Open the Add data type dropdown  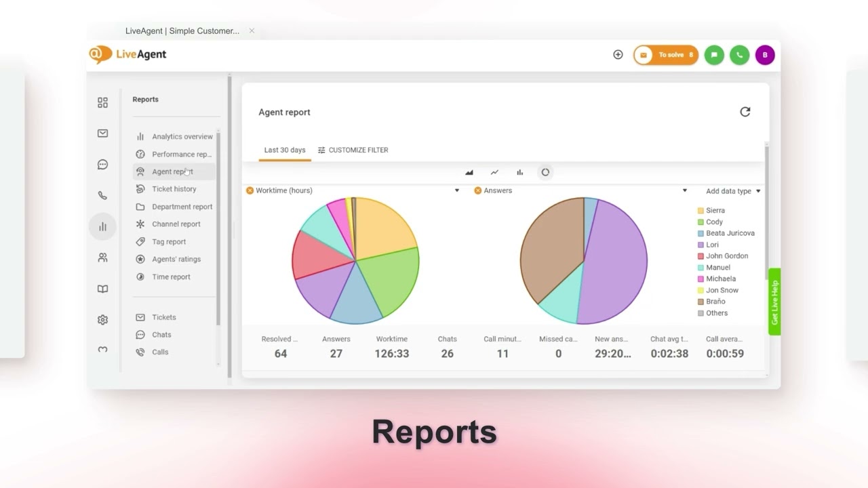click(x=733, y=191)
